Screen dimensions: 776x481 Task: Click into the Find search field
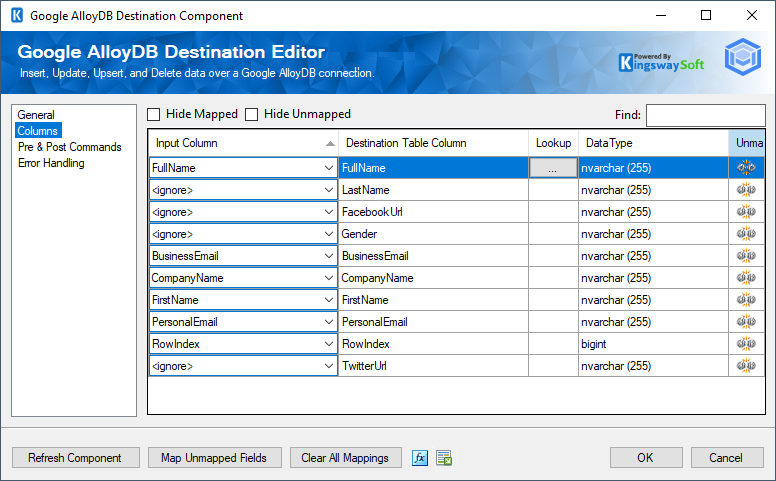[x=705, y=115]
